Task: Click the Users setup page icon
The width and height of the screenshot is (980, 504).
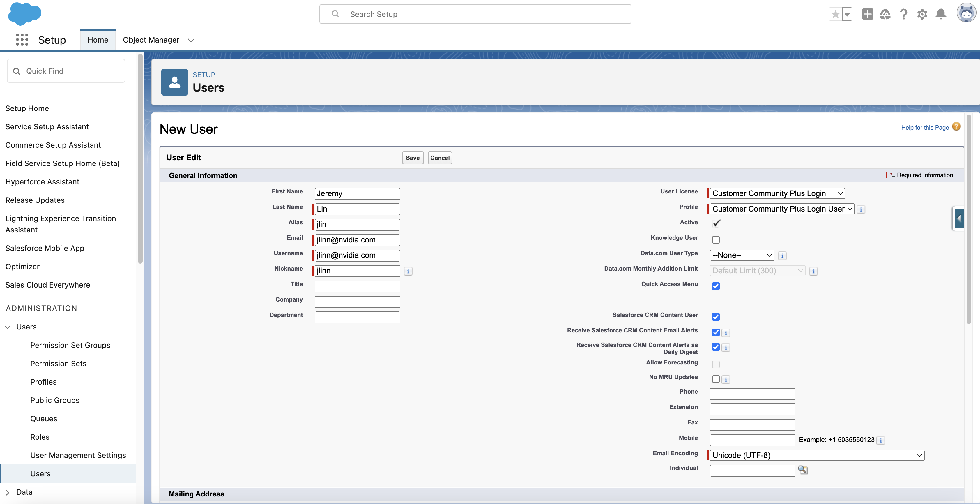Action: pos(175,82)
